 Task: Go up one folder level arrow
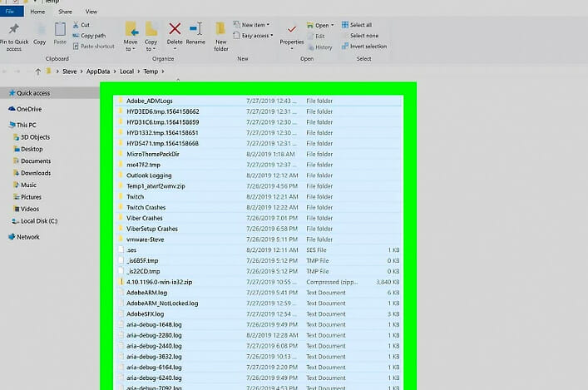(x=38, y=72)
